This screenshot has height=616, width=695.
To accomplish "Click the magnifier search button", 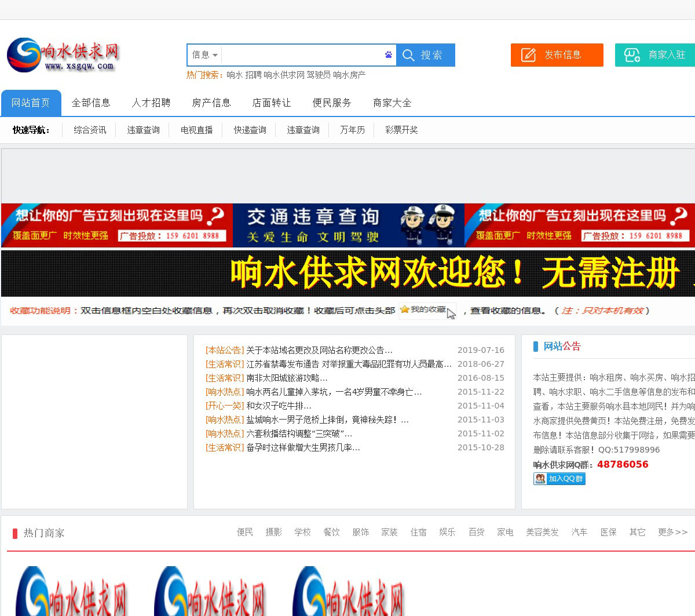I will point(426,55).
